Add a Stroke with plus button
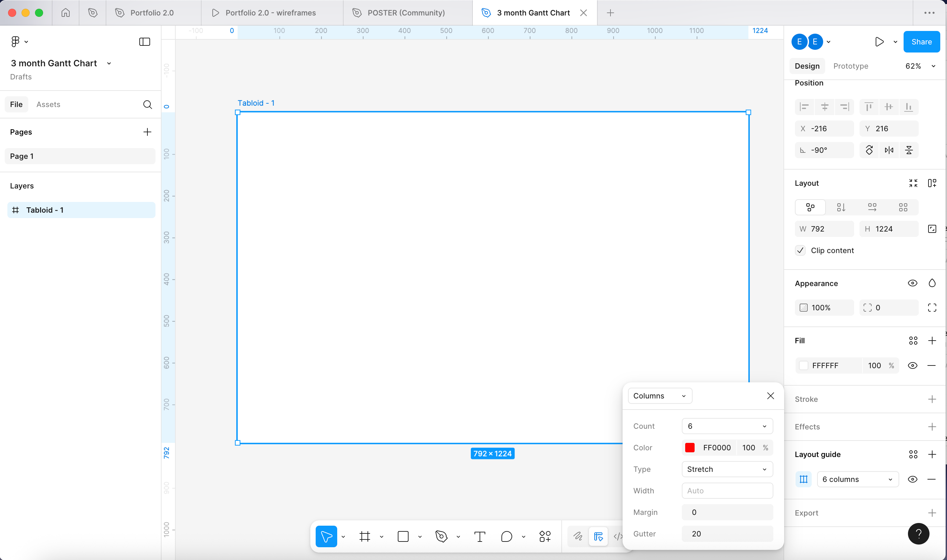Screen dimensions: 947x560 [x=932, y=399]
